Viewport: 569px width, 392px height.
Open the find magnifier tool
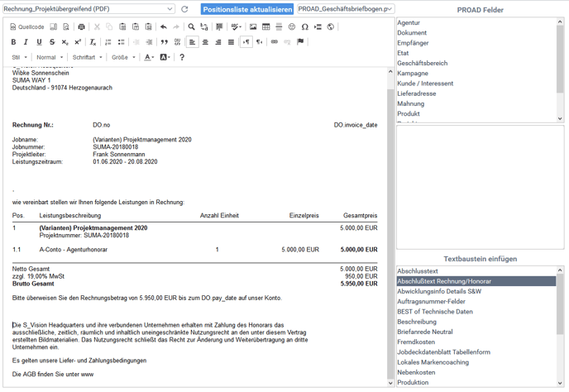pyautogui.click(x=191, y=27)
